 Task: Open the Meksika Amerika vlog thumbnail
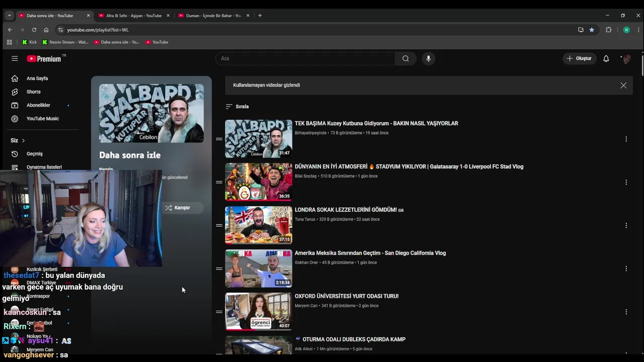click(259, 268)
